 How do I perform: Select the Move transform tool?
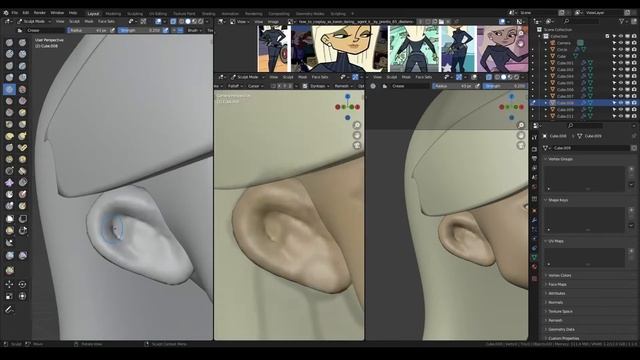click(x=9, y=284)
